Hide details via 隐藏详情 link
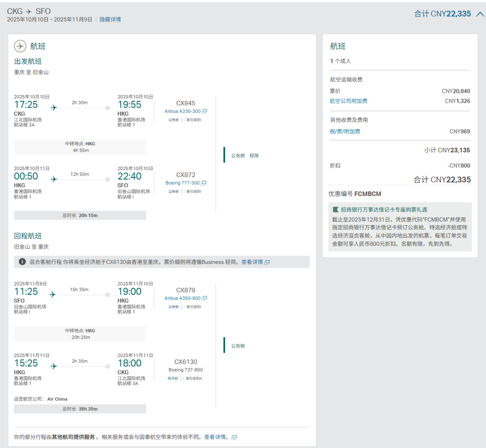 [x=110, y=19]
